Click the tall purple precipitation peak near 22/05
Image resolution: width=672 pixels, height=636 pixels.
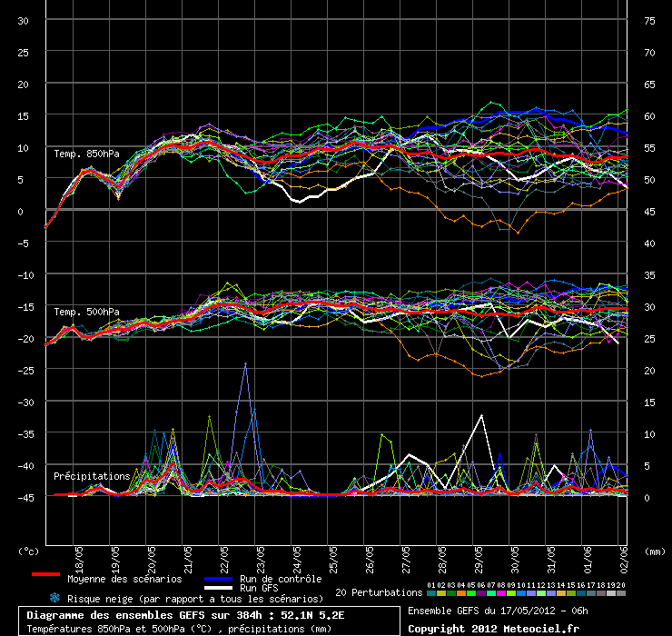pos(245,364)
